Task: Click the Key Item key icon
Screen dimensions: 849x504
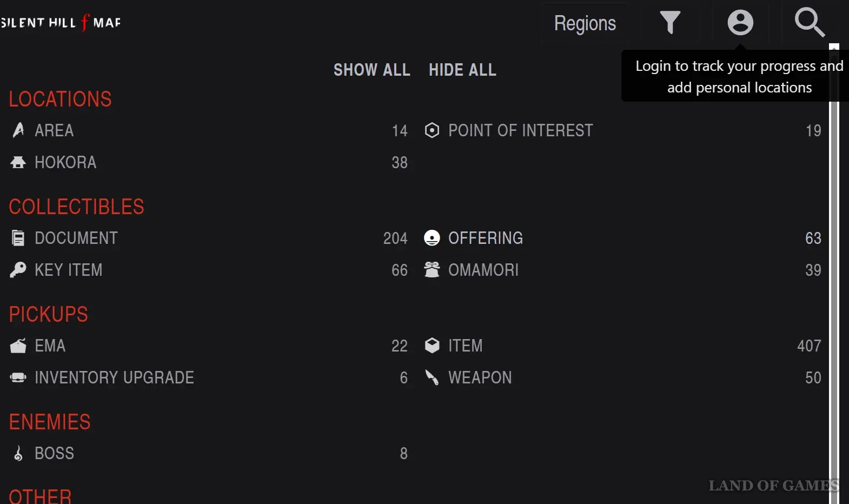Action: pyautogui.click(x=18, y=270)
